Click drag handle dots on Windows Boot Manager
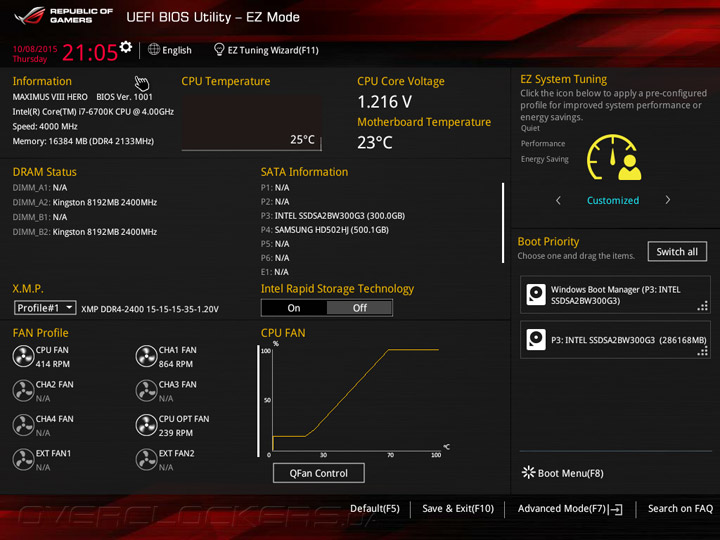This screenshot has height=540, width=720. pos(703,306)
